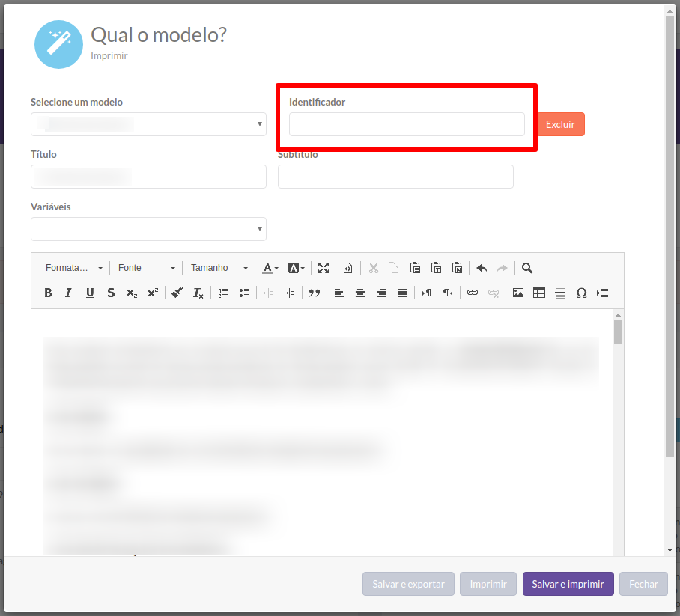
Task: Open find with magnifier icon
Action: [527, 268]
